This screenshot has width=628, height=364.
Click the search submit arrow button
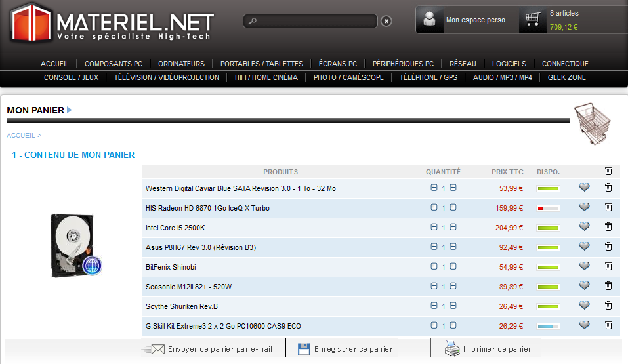pyautogui.click(x=386, y=21)
